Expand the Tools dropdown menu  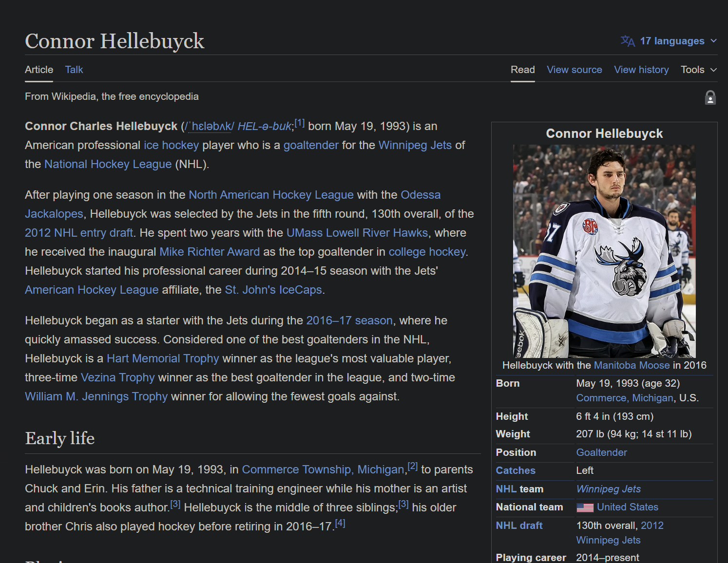(699, 70)
